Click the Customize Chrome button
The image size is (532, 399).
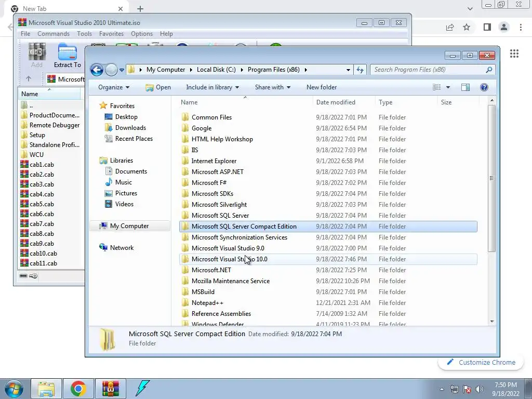[x=481, y=362]
